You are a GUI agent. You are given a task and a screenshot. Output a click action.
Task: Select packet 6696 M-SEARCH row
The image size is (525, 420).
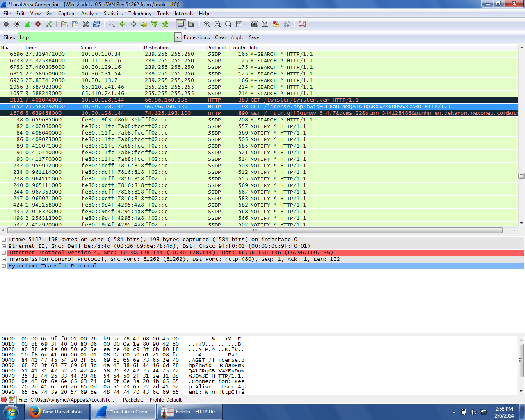[259, 54]
